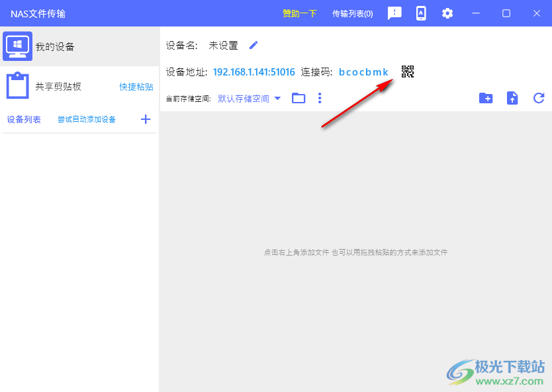The image size is (552, 392).
Task: Open settings with the gear icon
Action: 447,13
